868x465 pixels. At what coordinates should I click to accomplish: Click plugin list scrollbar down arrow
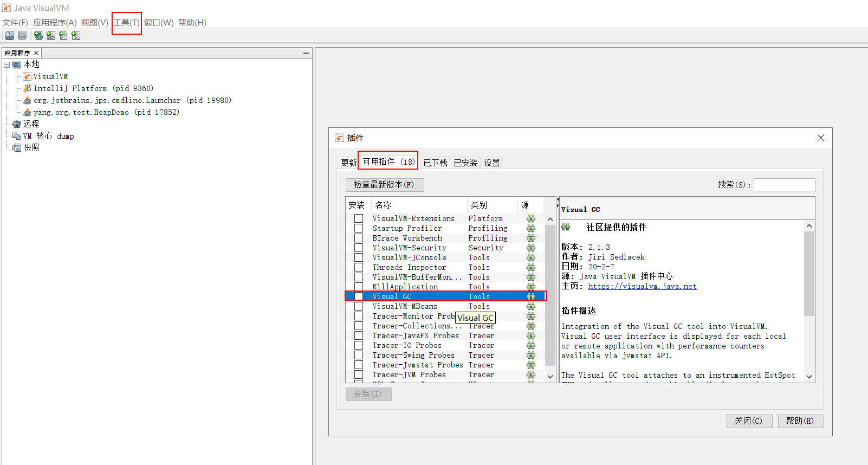click(x=550, y=377)
